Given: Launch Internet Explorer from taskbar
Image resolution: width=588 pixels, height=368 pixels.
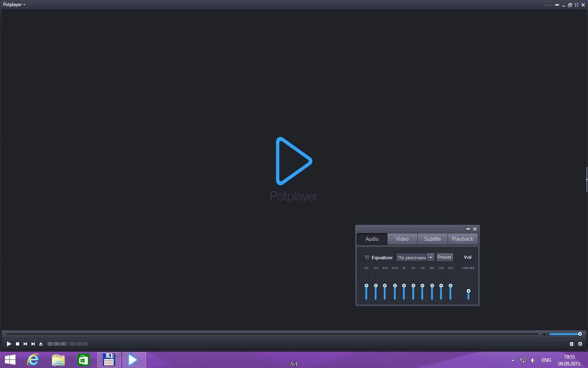Looking at the screenshot, I should [x=33, y=360].
